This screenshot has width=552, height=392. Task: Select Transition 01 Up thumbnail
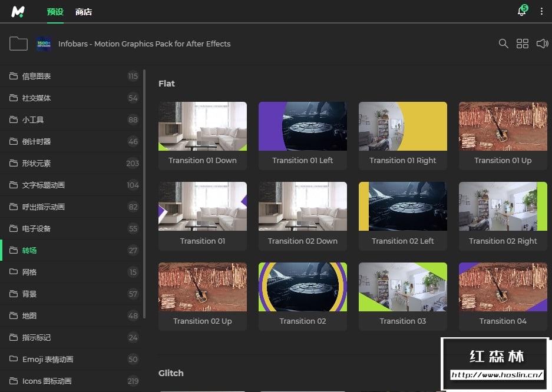(x=503, y=126)
